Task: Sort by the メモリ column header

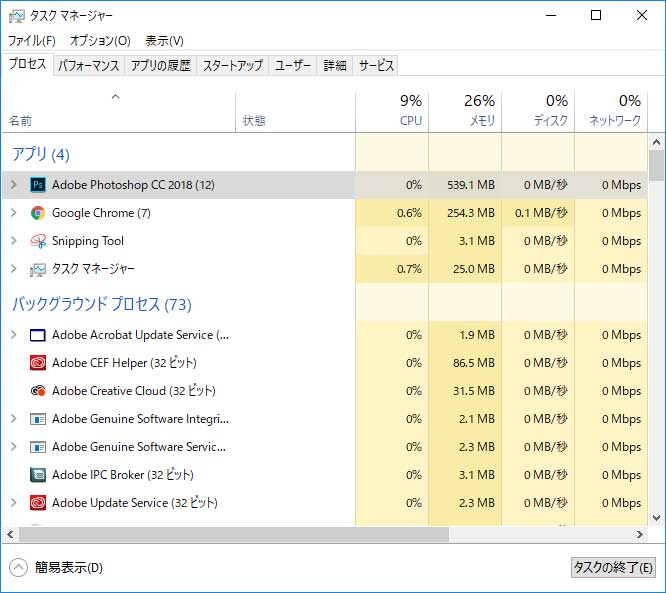Action: 465,111
